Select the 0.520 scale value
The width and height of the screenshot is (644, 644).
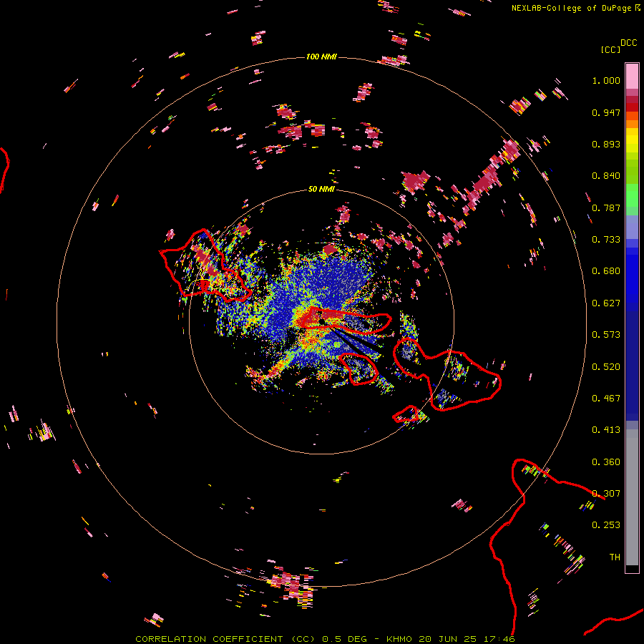(606, 367)
